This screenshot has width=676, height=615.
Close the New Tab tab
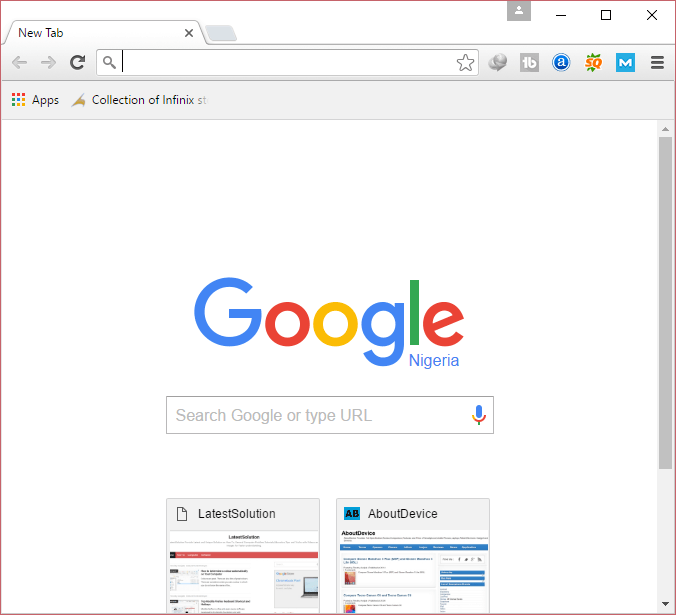[x=189, y=33]
